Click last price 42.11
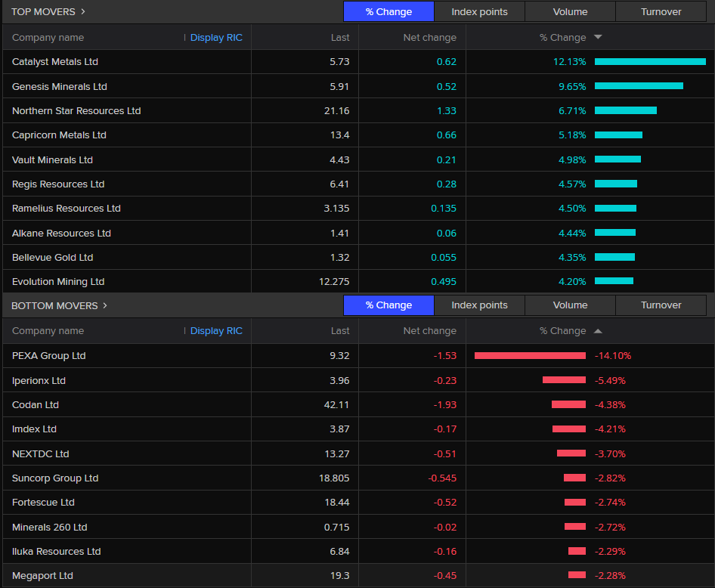The width and height of the screenshot is (715, 588). (336, 405)
